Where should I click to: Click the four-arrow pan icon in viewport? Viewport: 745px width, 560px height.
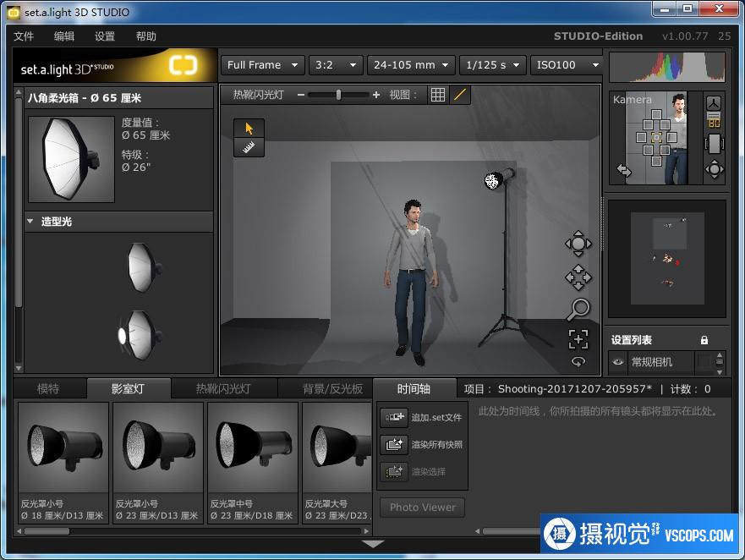click(x=578, y=277)
